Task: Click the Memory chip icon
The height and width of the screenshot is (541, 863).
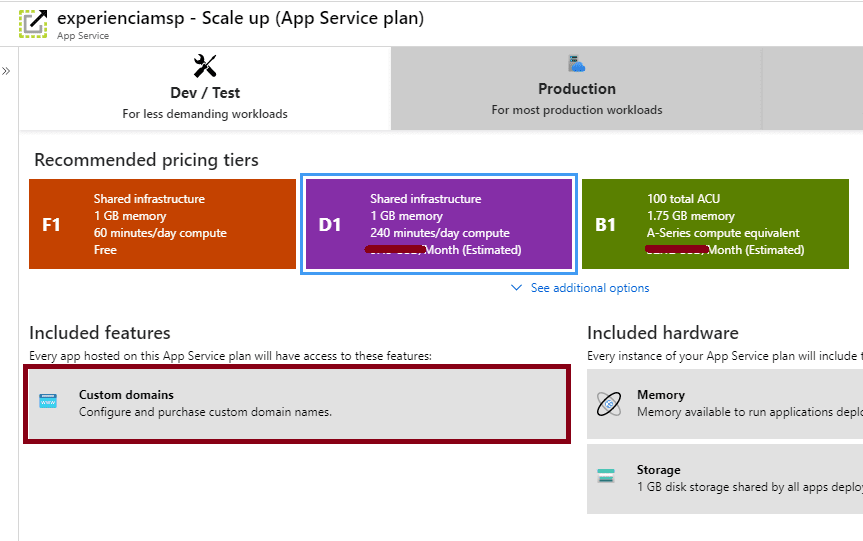Action: coord(609,404)
